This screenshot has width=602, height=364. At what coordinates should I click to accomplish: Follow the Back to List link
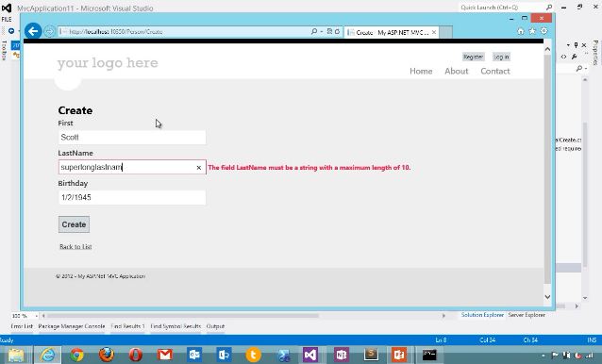tap(75, 247)
